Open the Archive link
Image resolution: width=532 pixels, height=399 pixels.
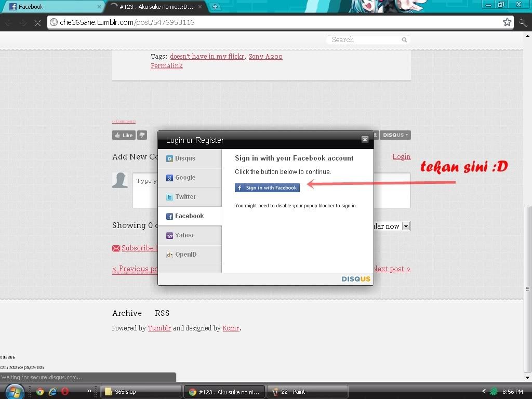pos(127,313)
